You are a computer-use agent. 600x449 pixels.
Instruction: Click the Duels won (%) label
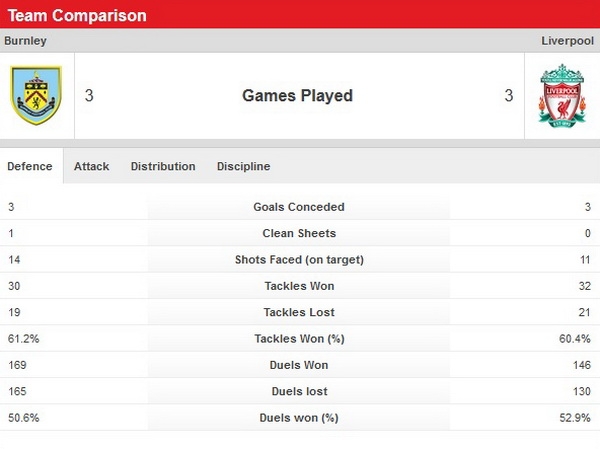point(298,418)
